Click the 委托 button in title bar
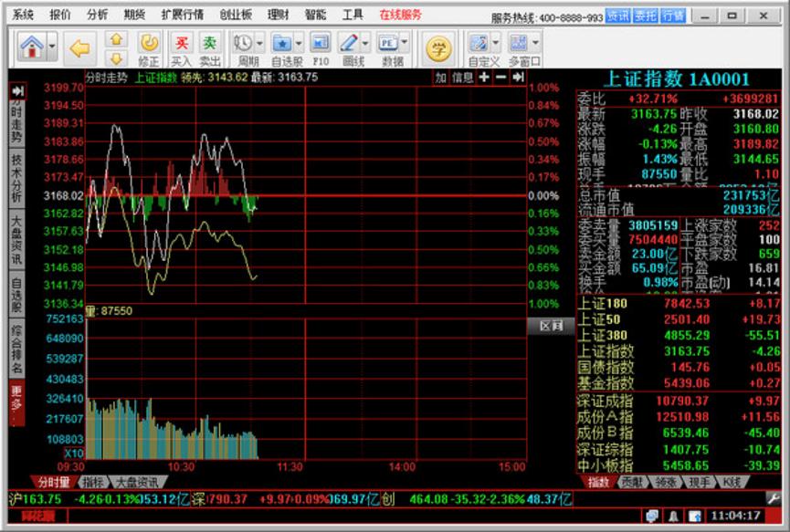 646,16
